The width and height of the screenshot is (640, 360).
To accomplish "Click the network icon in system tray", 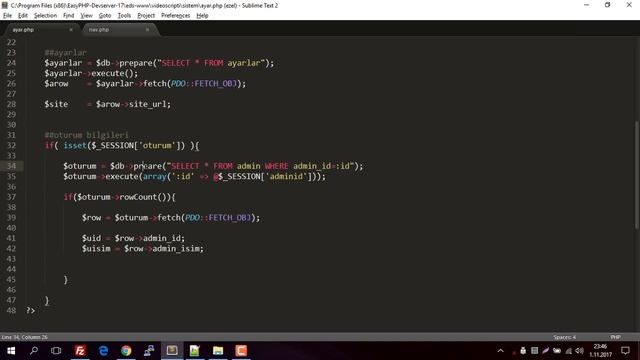I will click(568, 351).
